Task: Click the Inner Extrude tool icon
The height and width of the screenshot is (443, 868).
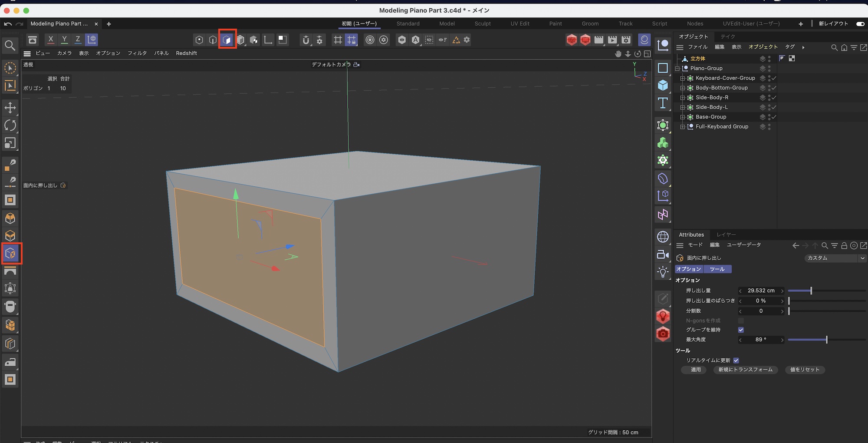Action: tap(10, 254)
